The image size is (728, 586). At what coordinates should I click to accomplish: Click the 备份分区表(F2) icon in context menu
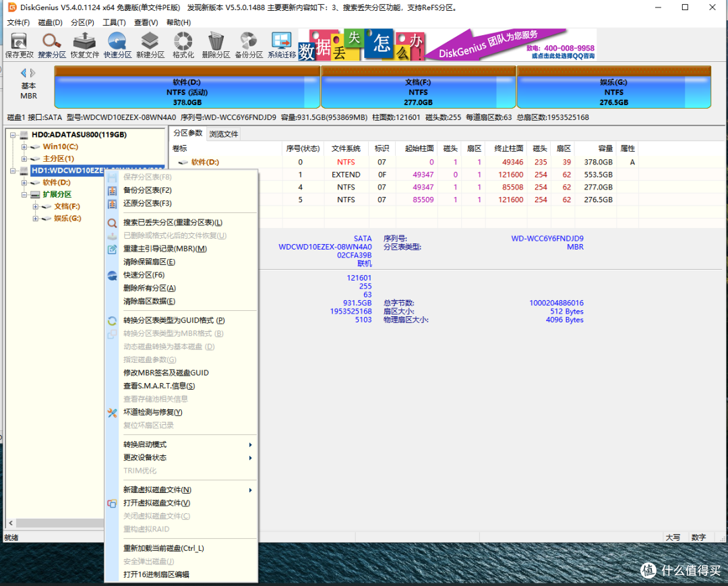(112, 190)
